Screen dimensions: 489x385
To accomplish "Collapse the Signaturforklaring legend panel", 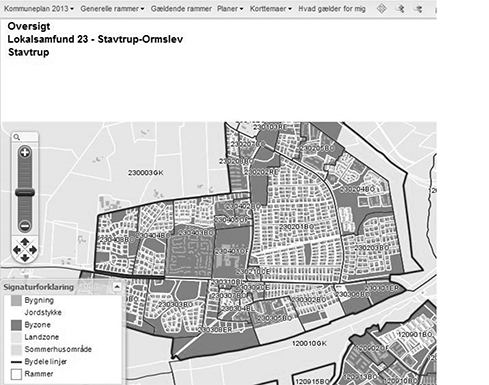I will [x=117, y=287].
